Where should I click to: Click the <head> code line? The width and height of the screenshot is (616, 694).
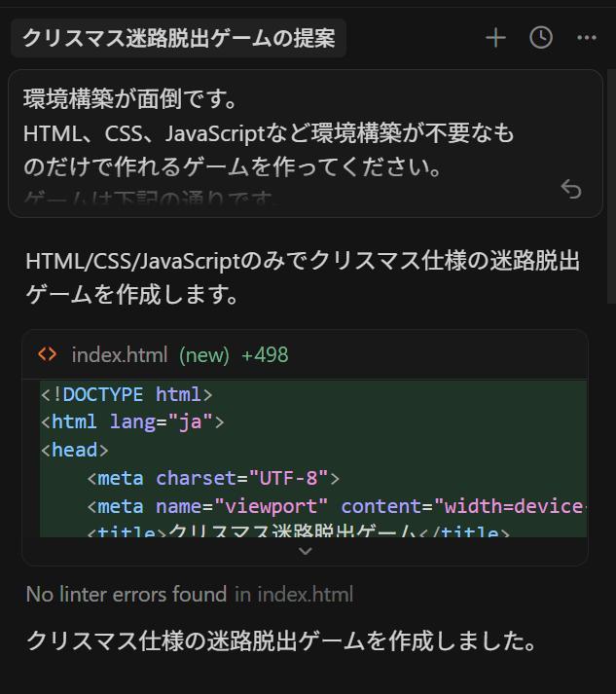click(74, 450)
